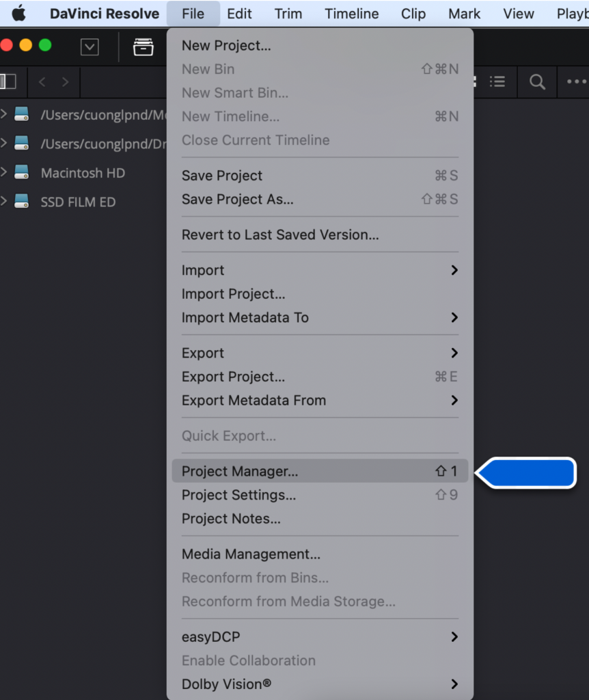Click the Macintosh HD drive icon
Image resolution: width=589 pixels, height=700 pixels.
[22, 173]
